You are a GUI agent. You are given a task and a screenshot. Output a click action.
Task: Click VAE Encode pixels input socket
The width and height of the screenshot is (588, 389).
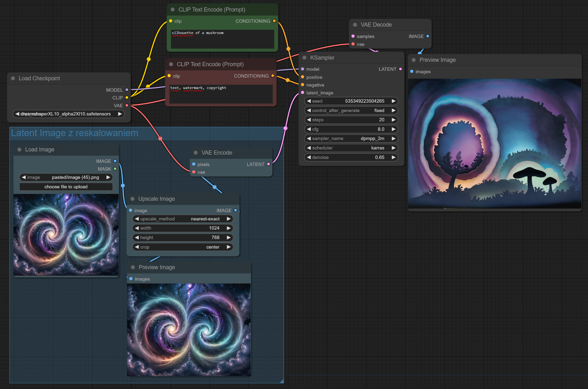click(x=194, y=164)
